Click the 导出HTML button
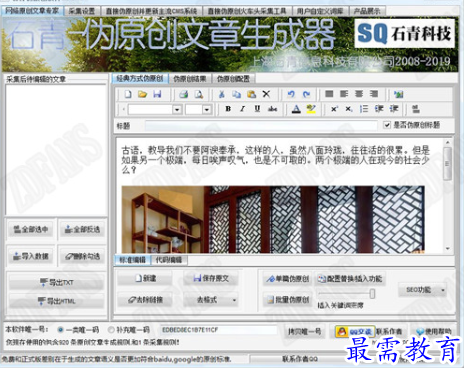The image size is (468, 381). point(56,301)
